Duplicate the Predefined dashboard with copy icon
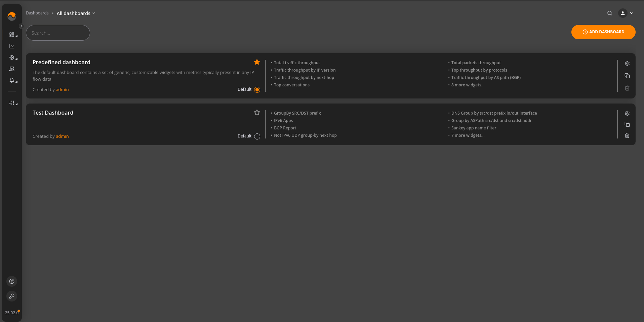This screenshot has height=322, width=644. (627, 76)
